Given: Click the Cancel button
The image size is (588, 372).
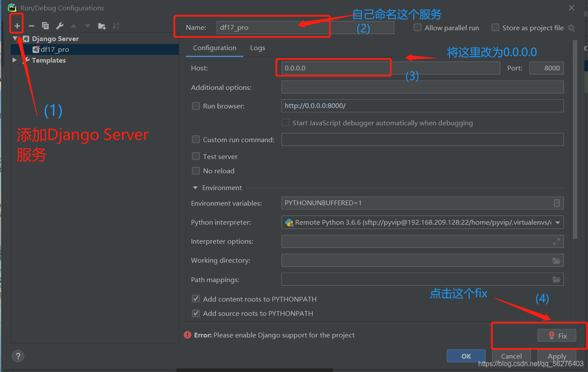Looking at the screenshot, I should [512, 356].
